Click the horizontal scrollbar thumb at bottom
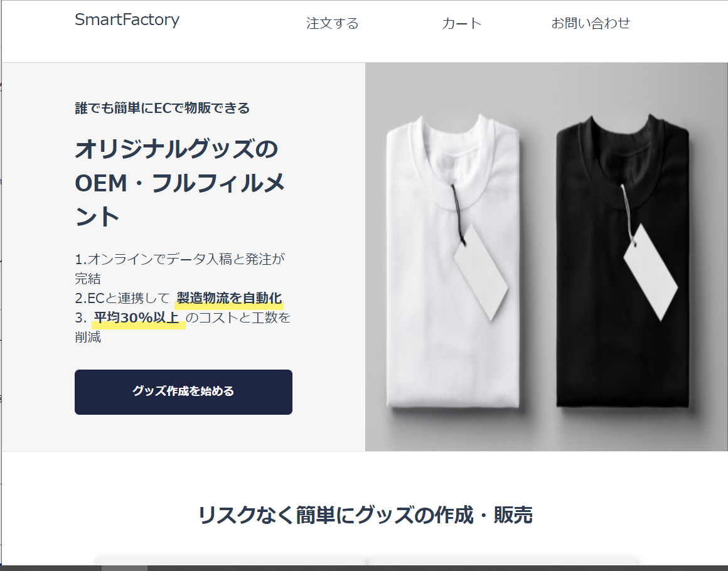The width and height of the screenshot is (728, 571). [124, 568]
